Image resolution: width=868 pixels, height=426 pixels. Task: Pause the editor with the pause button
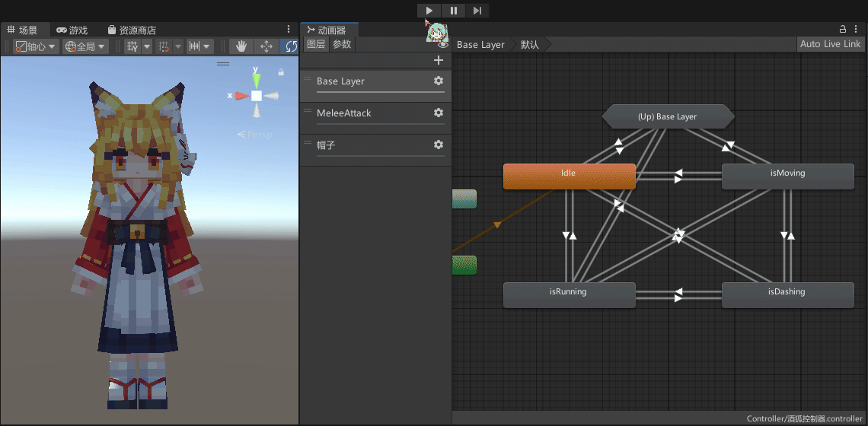(x=453, y=11)
